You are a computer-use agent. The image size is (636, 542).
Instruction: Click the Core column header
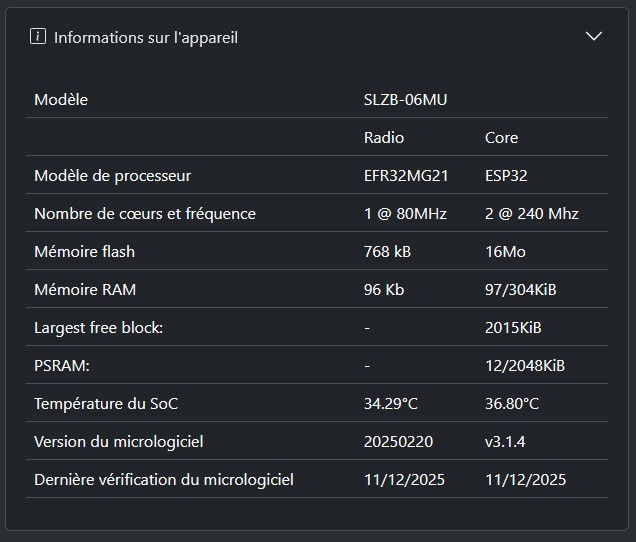(x=501, y=138)
